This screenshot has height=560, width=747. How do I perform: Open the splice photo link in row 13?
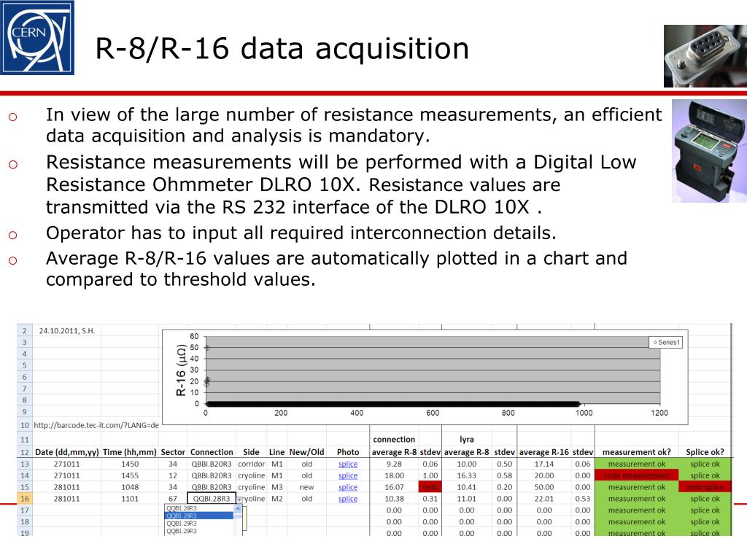(348, 464)
